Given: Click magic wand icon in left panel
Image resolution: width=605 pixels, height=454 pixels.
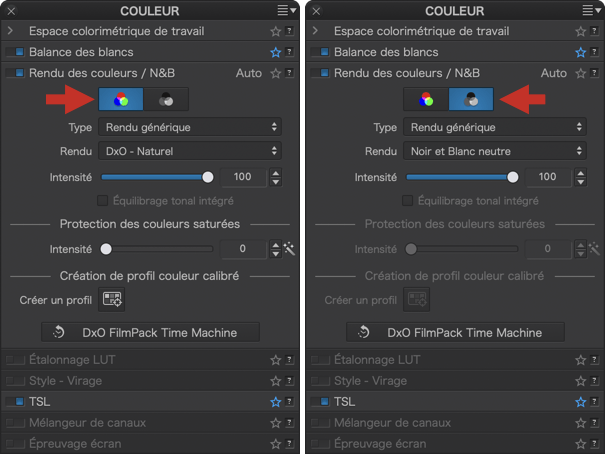Looking at the screenshot, I should pos(289,249).
